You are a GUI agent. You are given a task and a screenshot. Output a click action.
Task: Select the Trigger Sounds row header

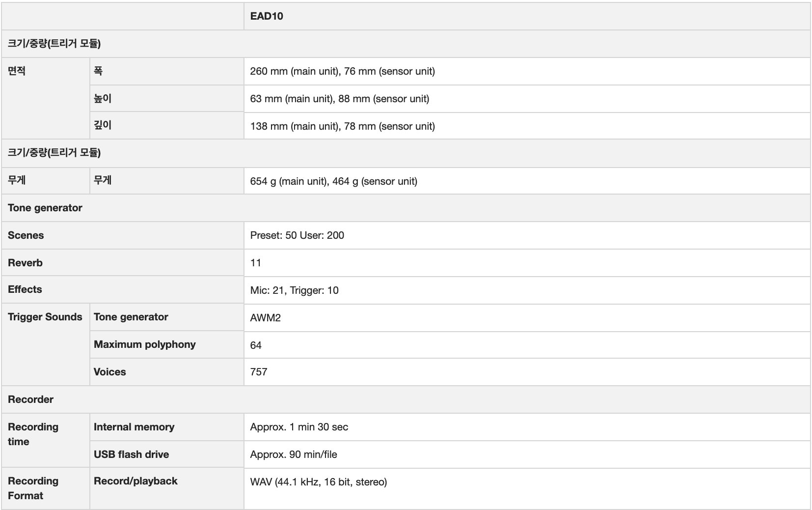(45, 317)
